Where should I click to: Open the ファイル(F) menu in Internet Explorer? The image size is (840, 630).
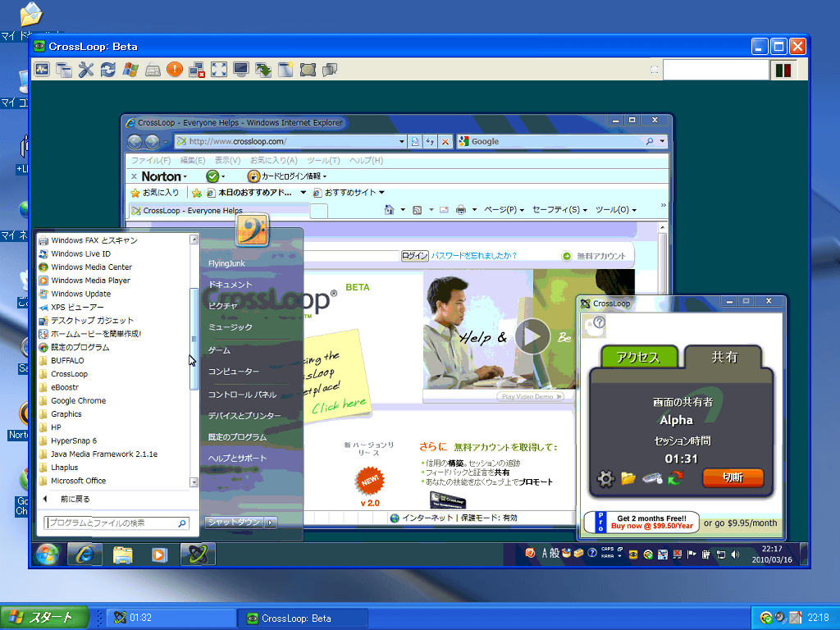[151, 160]
